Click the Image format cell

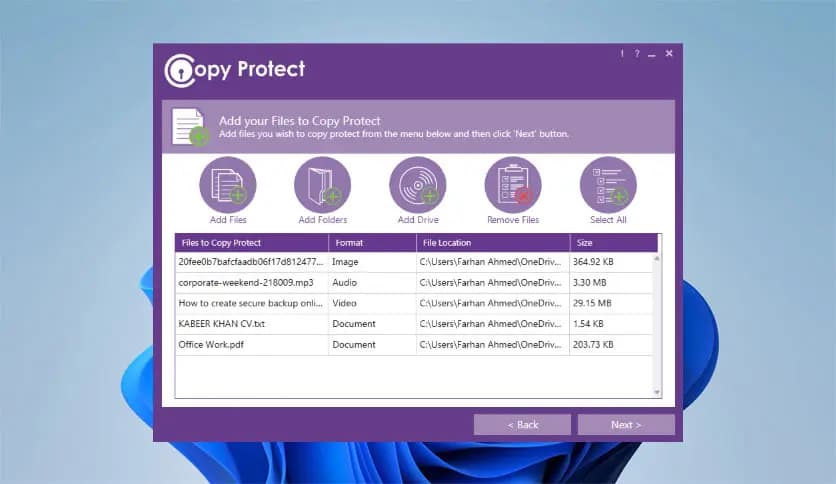372,262
